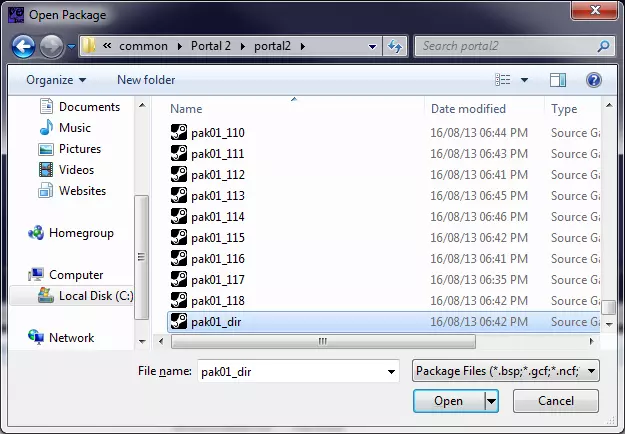Open the Package Files type filter dropdown

pyautogui.click(x=505, y=371)
